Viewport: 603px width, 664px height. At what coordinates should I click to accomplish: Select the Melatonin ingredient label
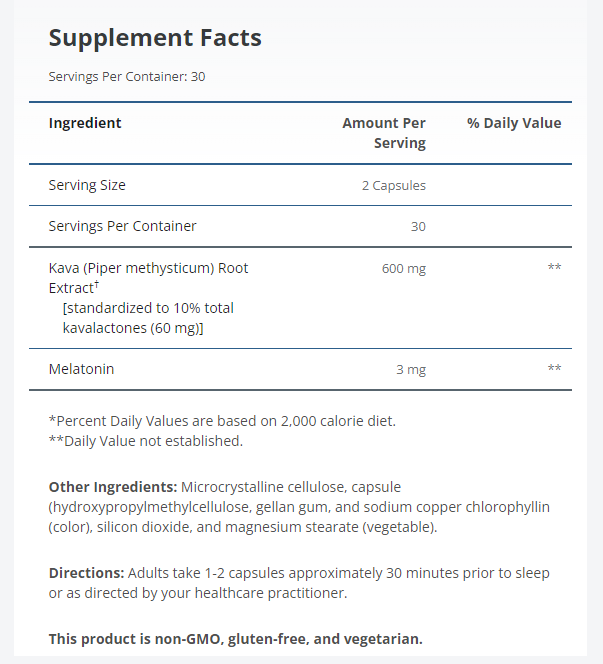coord(81,369)
